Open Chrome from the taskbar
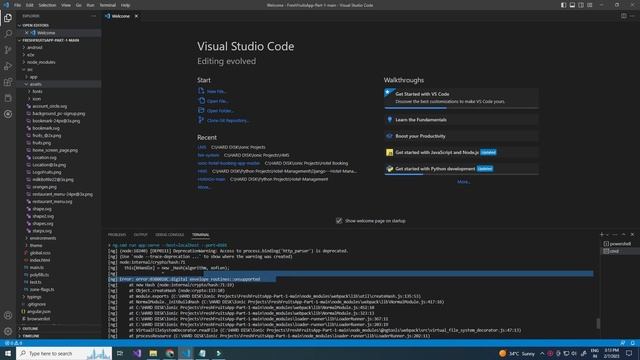 (x=170, y=353)
